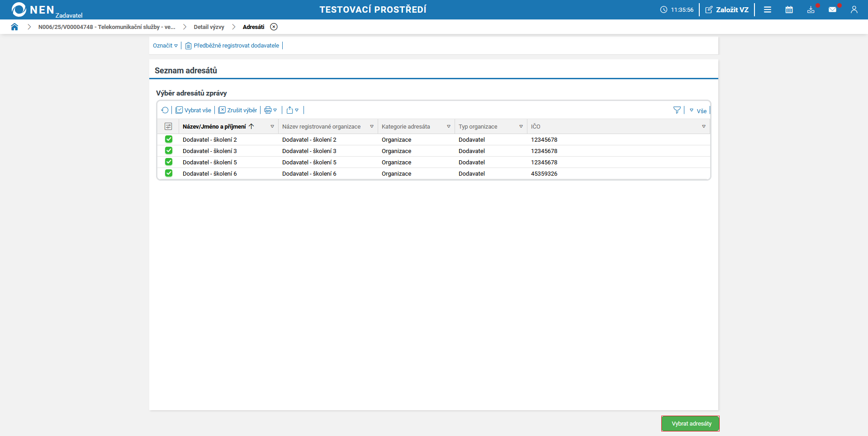This screenshot has width=868, height=436.
Task: Uncheck Dodavatel - školení 5 row checkbox
Action: (169, 162)
